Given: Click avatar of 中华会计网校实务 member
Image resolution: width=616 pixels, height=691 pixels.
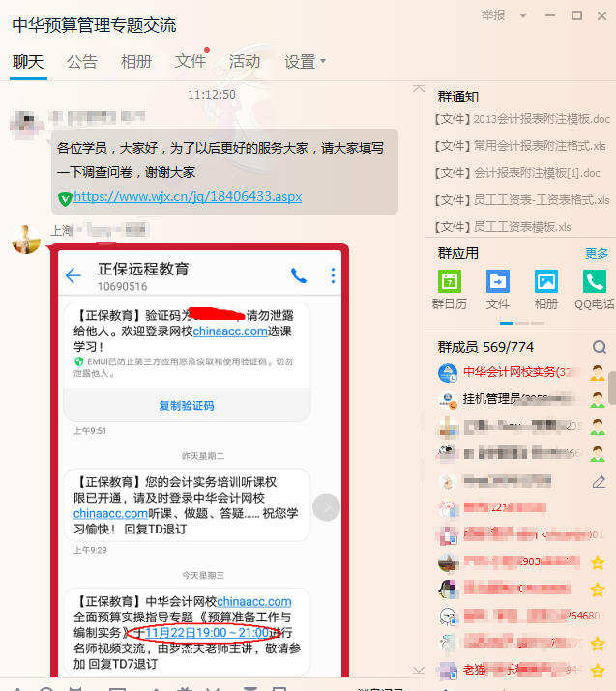Looking at the screenshot, I should [448, 373].
